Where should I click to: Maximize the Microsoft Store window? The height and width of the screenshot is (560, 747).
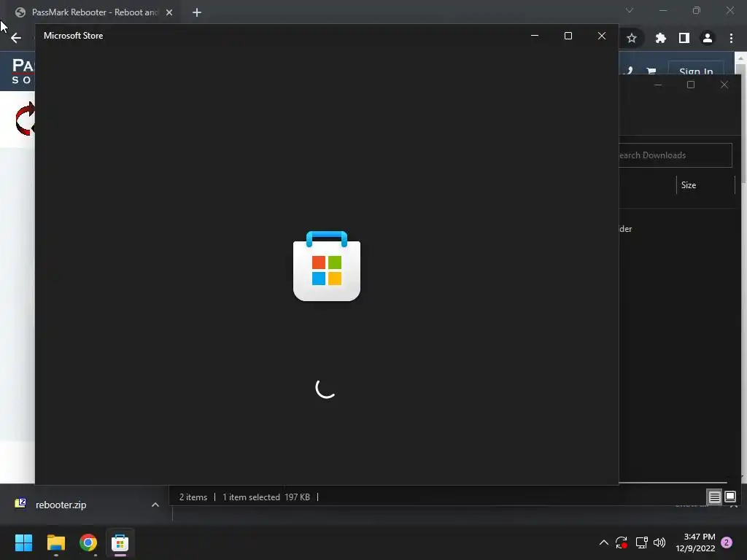coord(568,36)
